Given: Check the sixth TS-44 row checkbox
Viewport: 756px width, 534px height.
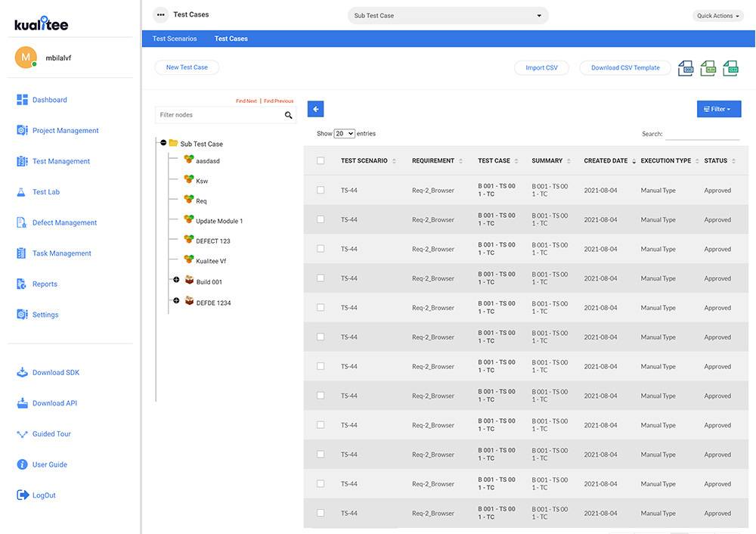Looking at the screenshot, I should click(321, 337).
